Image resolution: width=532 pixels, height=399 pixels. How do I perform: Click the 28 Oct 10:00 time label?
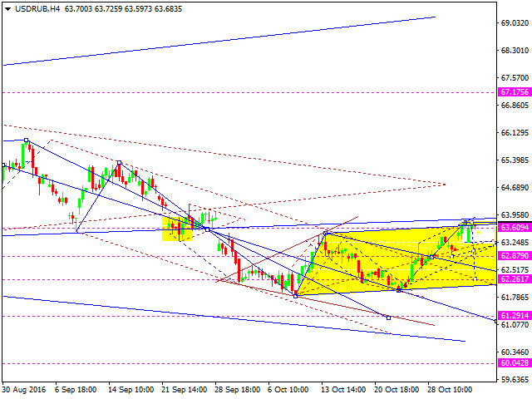[x=450, y=390]
